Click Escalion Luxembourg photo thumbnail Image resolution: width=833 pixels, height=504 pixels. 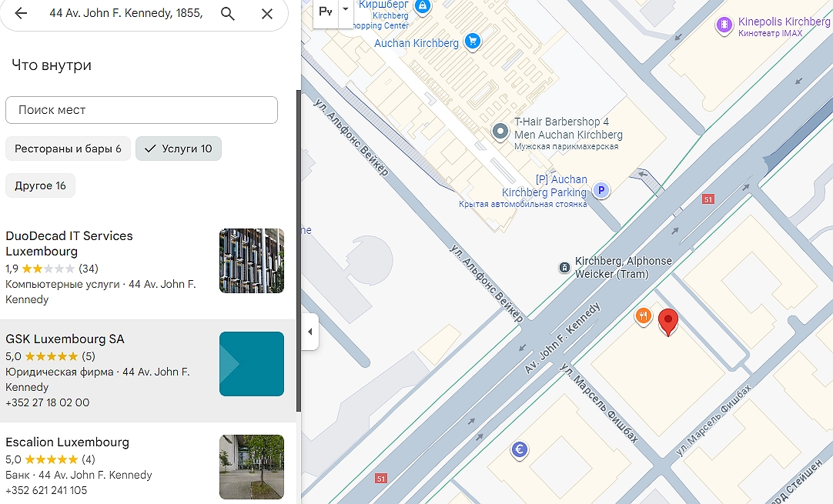click(x=252, y=467)
